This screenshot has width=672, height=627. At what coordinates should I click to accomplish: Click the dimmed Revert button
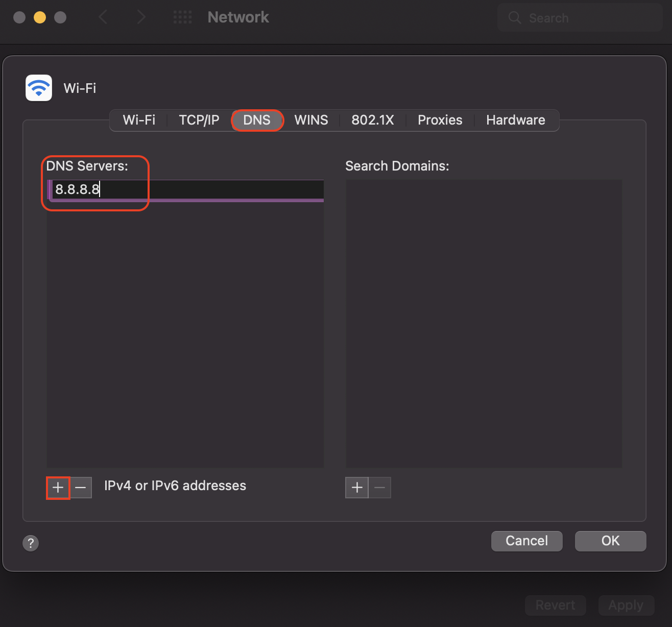coord(555,606)
